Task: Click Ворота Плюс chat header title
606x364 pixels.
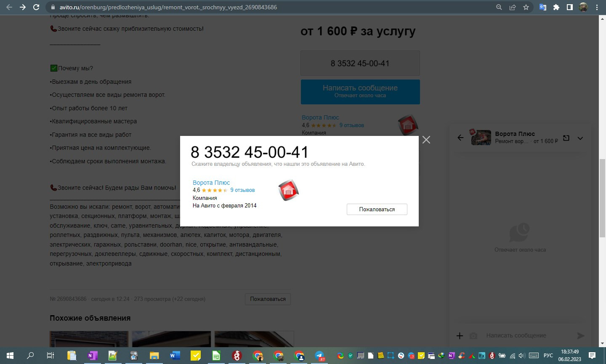Action: (x=515, y=134)
